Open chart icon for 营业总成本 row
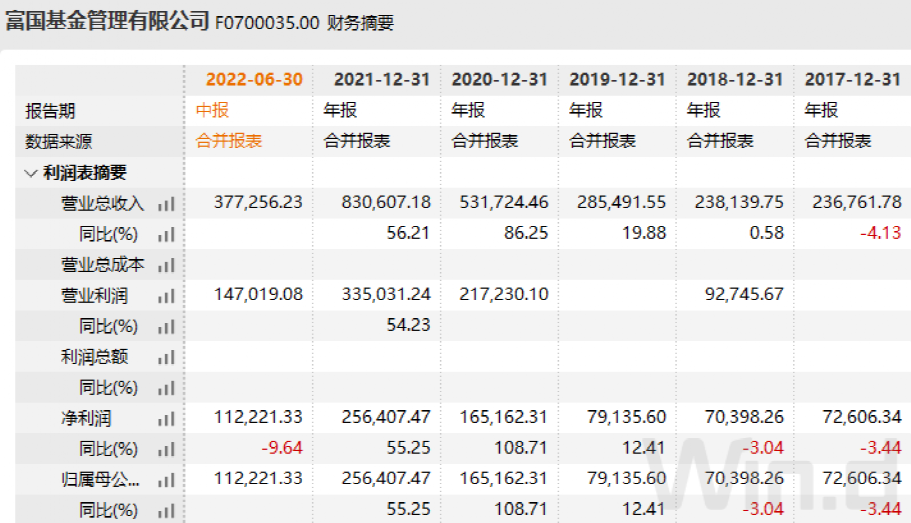Screen dimensions: 911x523 (x=166, y=265)
